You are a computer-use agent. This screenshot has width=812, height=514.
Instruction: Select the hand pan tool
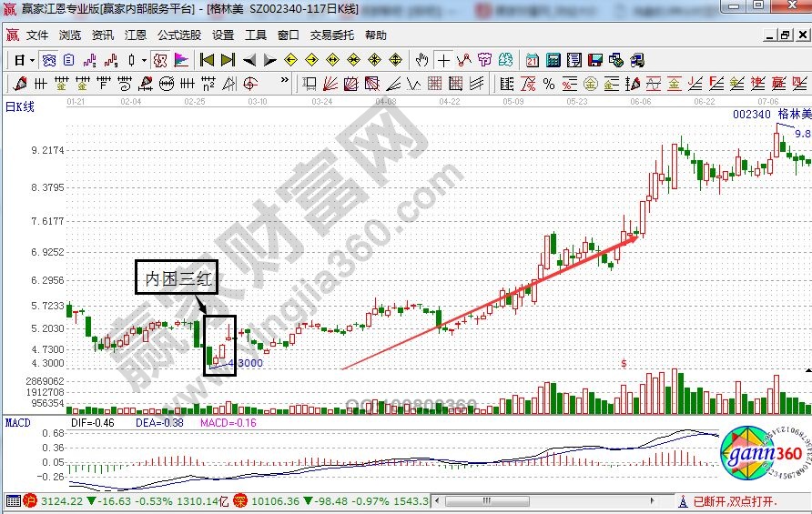point(421,60)
